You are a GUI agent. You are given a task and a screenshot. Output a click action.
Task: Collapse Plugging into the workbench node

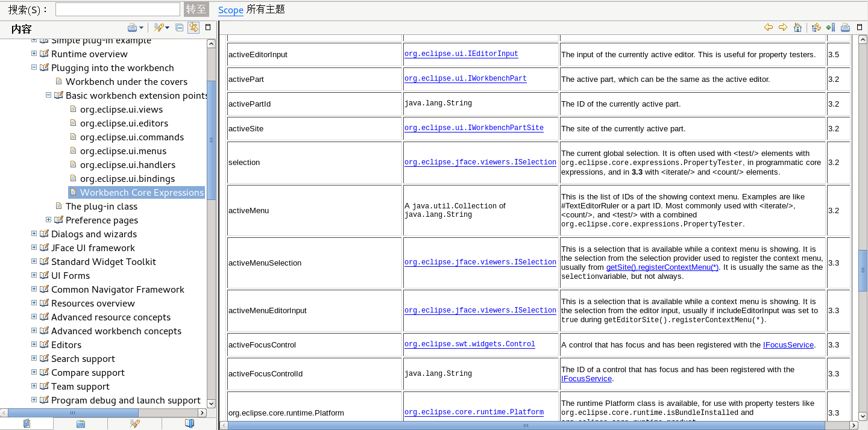coord(34,67)
